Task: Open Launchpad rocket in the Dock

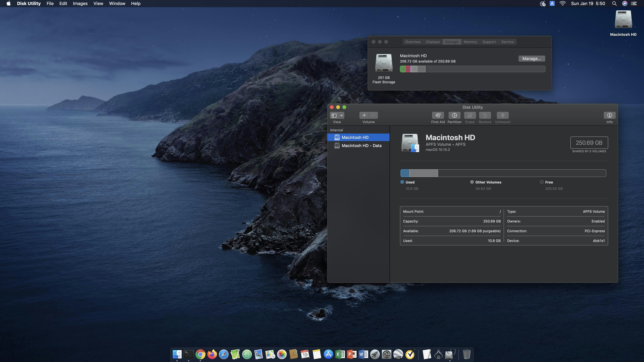Action: coord(375,354)
